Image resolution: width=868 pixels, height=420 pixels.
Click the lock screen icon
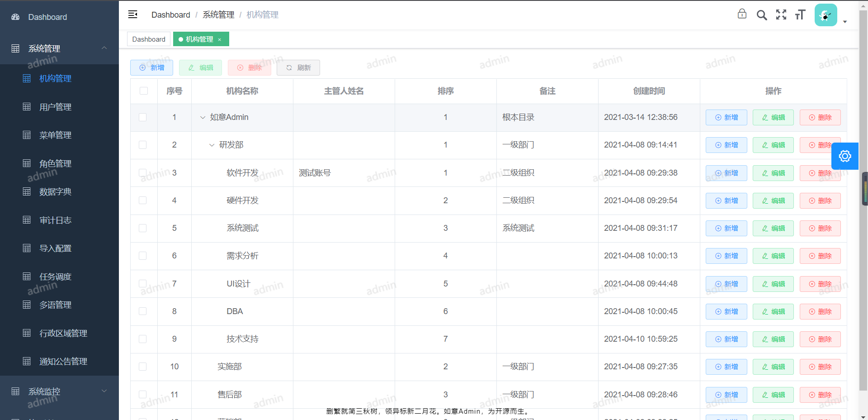[742, 14]
